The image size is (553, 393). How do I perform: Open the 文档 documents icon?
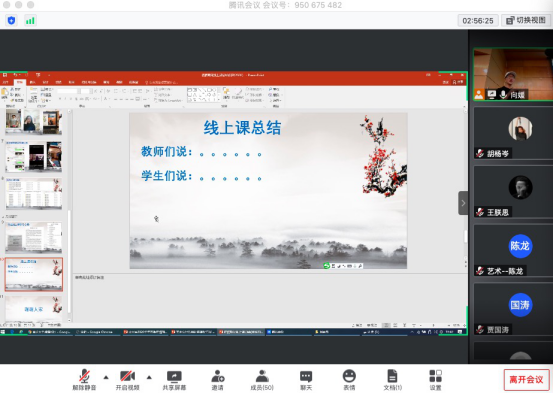pos(393,380)
